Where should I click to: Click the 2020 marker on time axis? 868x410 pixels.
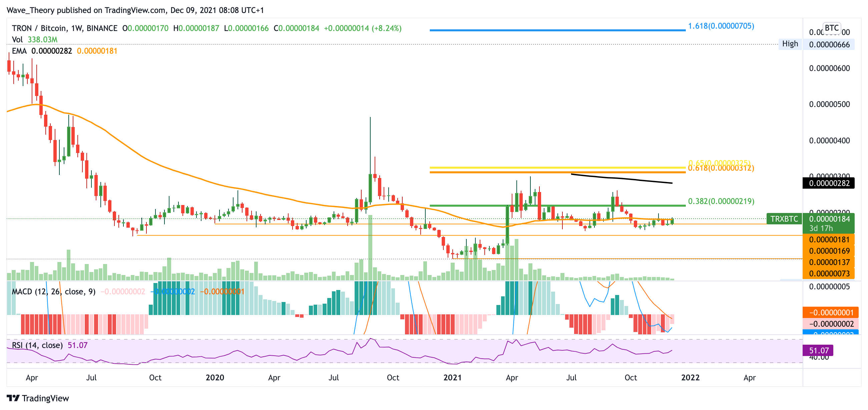coord(214,378)
